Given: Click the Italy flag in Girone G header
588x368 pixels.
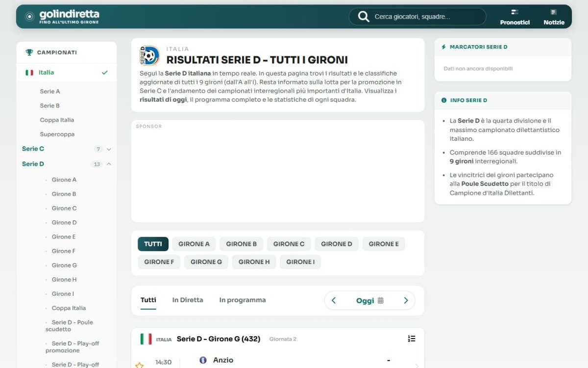Looking at the screenshot, I should [146, 339].
